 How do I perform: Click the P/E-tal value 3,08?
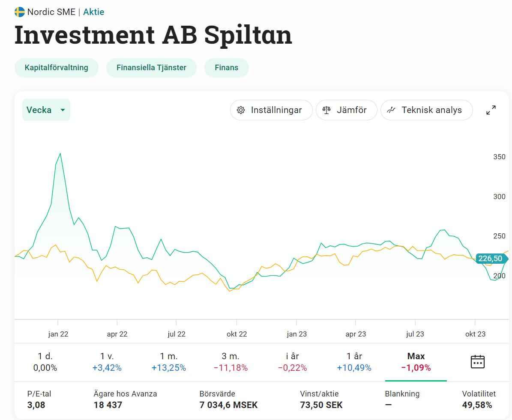tap(36, 405)
